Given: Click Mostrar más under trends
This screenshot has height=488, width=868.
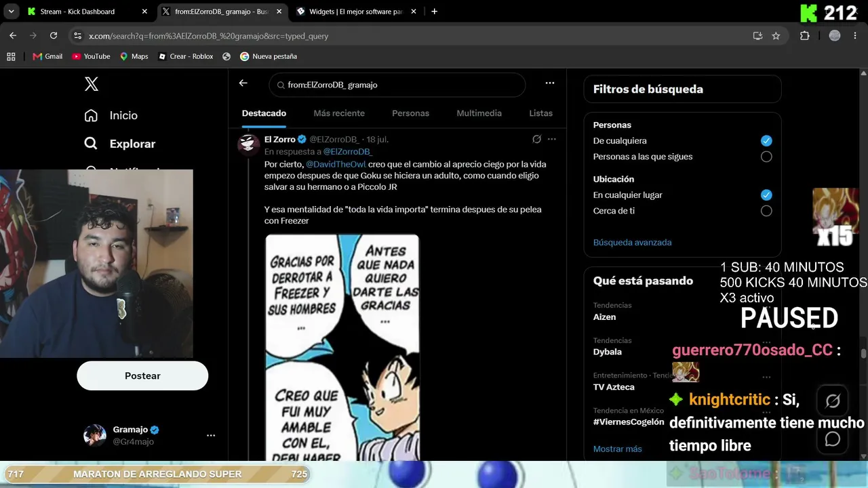Looking at the screenshot, I should (618, 449).
